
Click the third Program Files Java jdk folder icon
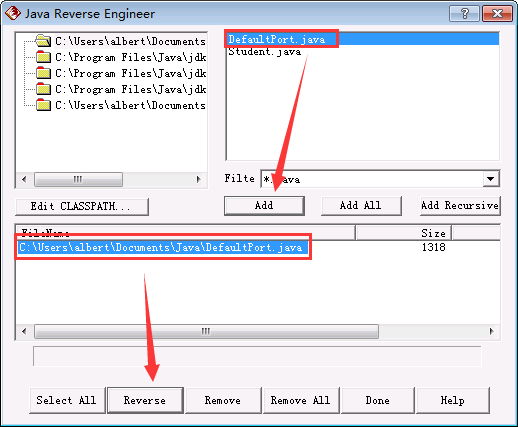(43, 89)
